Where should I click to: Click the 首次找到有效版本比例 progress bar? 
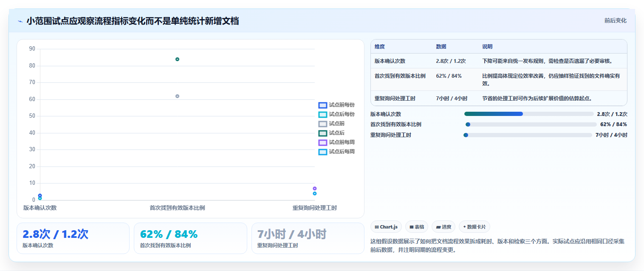531,124
